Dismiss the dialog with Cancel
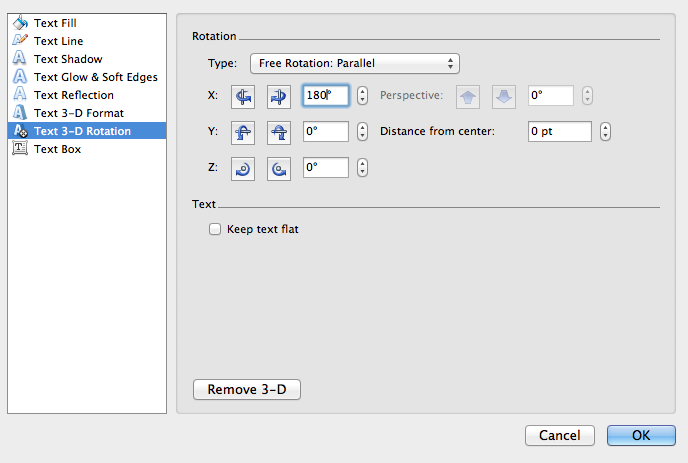The image size is (688, 463). click(559, 436)
